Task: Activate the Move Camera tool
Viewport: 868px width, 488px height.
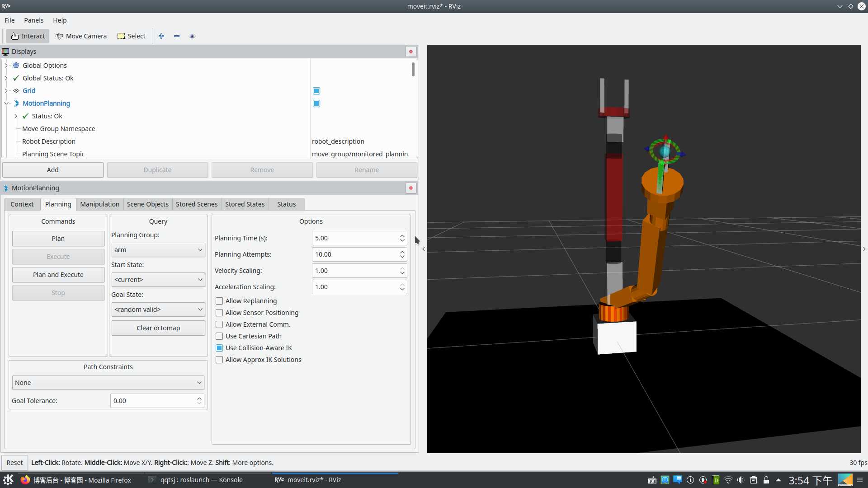Action: (x=81, y=36)
